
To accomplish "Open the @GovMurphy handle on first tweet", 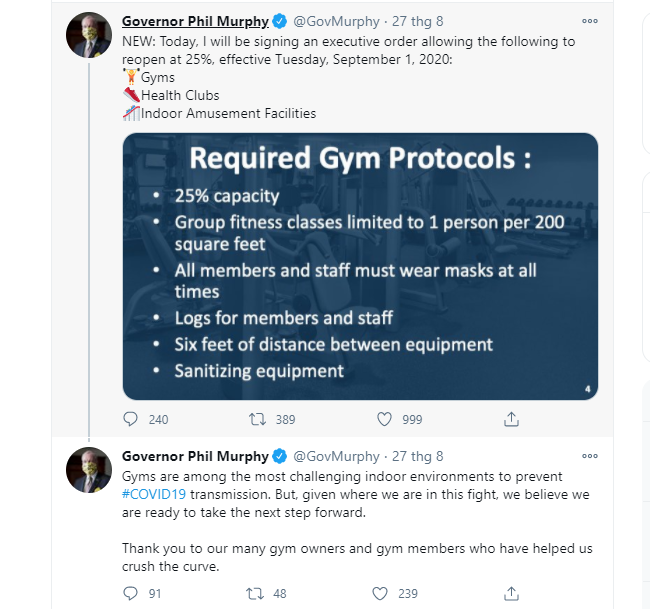I will pyautogui.click(x=336, y=21).
